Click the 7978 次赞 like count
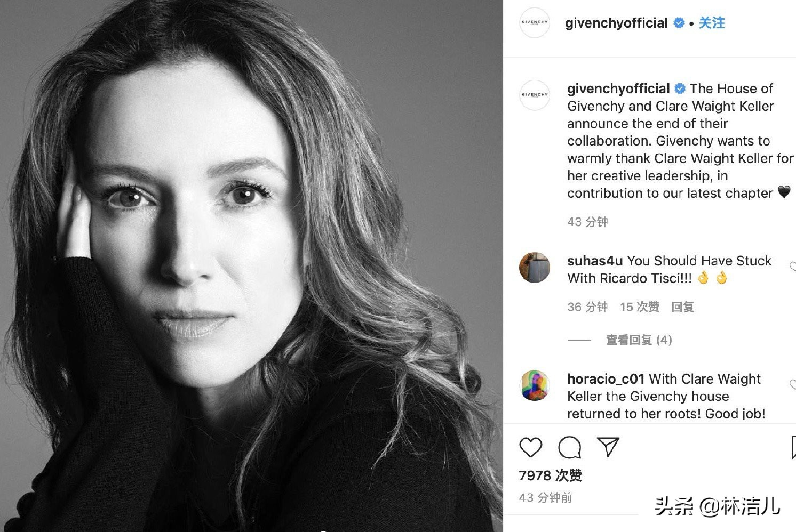The image size is (796, 532). pos(551,475)
